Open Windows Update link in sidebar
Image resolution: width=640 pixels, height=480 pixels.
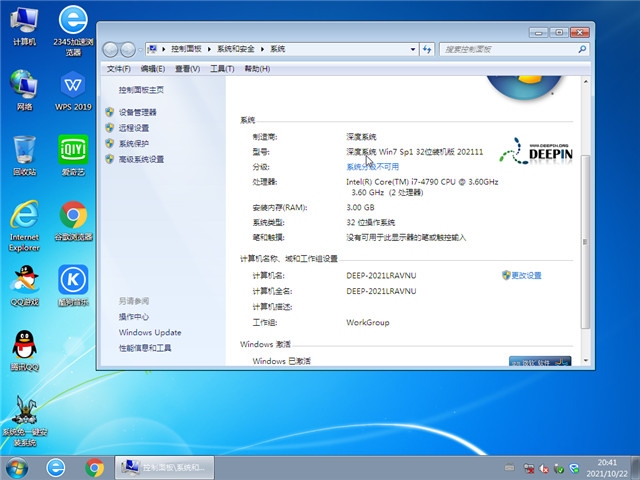coord(150,333)
